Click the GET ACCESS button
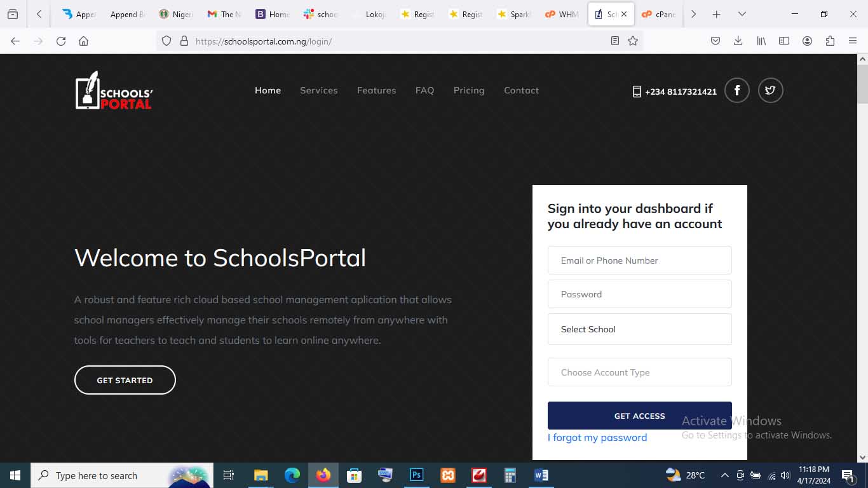This screenshot has height=488, width=868. coord(639,416)
